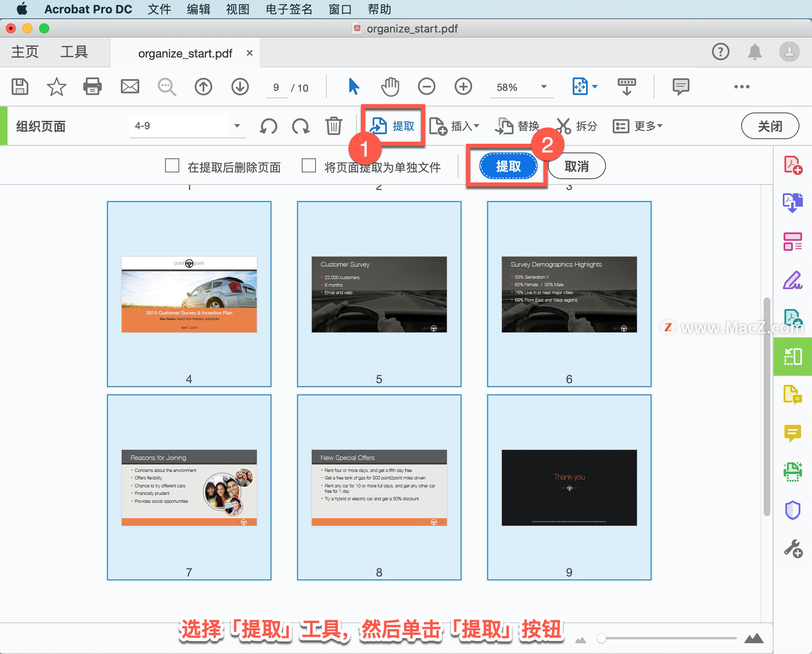Select the page 7 Reasons for Joining thumbnail
This screenshot has width=812, height=654.
coord(189,487)
